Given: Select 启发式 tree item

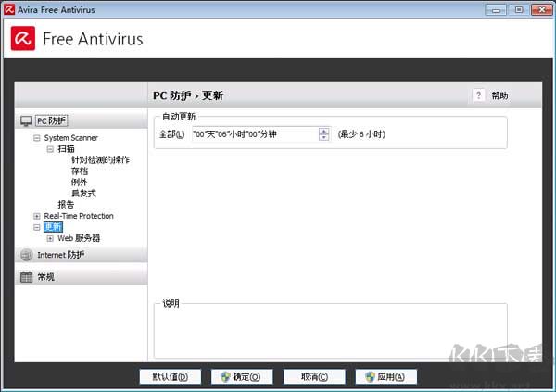Looking at the screenshot, I should [x=83, y=194].
